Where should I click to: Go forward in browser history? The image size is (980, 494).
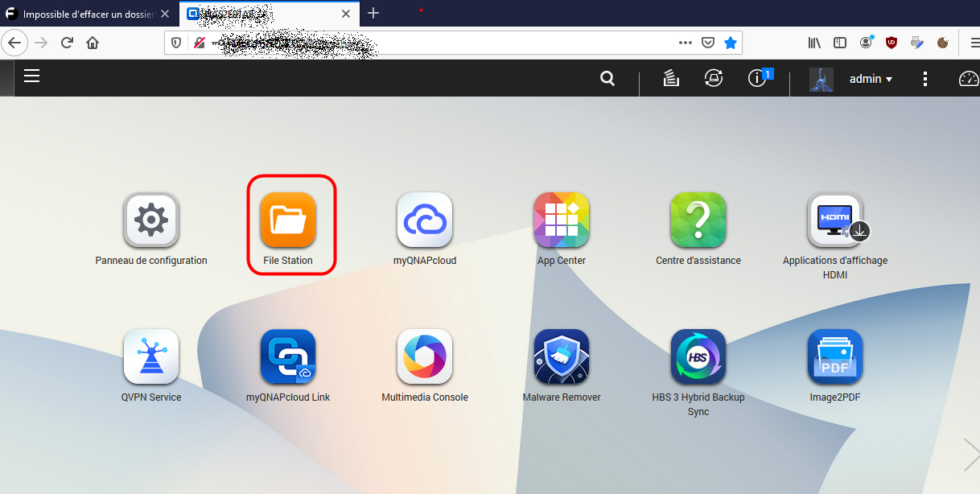click(x=41, y=43)
